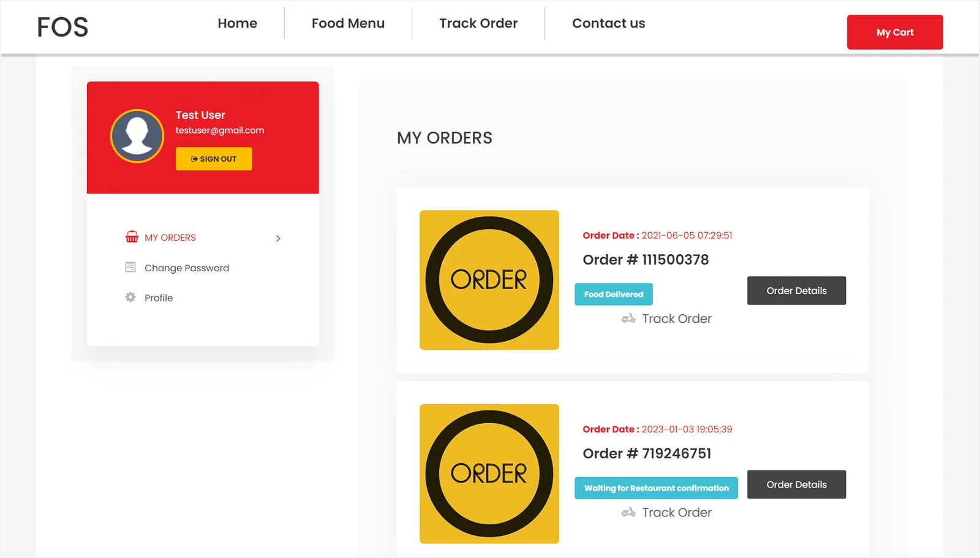Click the Food Delivered status badge
The height and width of the screenshot is (558, 980).
coord(614,294)
